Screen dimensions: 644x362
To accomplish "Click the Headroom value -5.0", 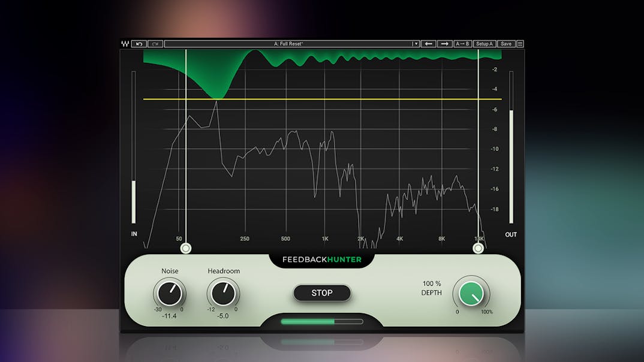I will click(223, 316).
